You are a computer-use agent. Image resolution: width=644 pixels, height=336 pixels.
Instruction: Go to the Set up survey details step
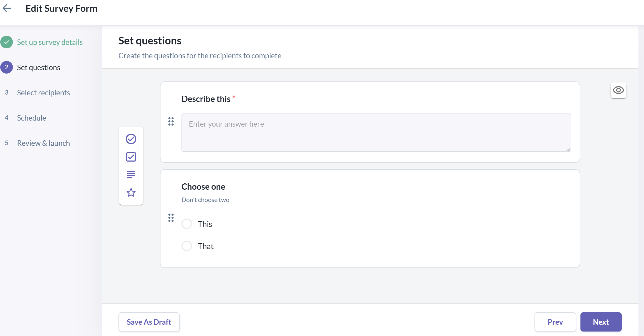pyautogui.click(x=50, y=42)
